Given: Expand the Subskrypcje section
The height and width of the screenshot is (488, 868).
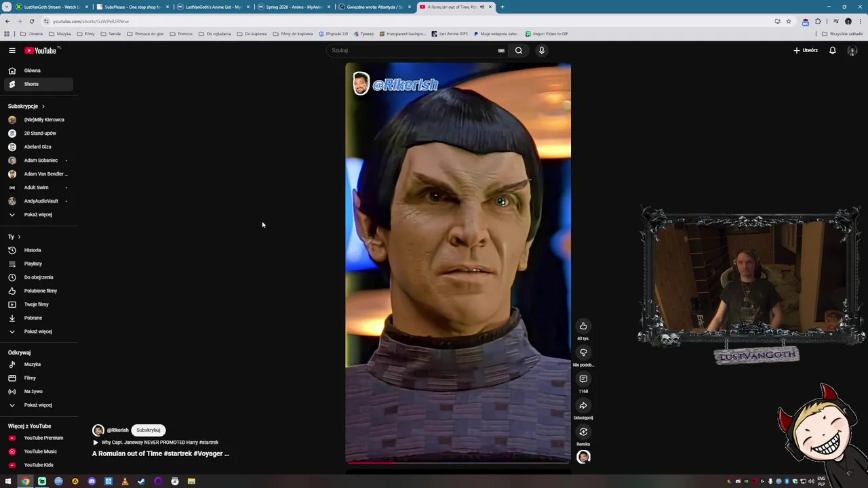Looking at the screenshot, I should coord(26,106).
